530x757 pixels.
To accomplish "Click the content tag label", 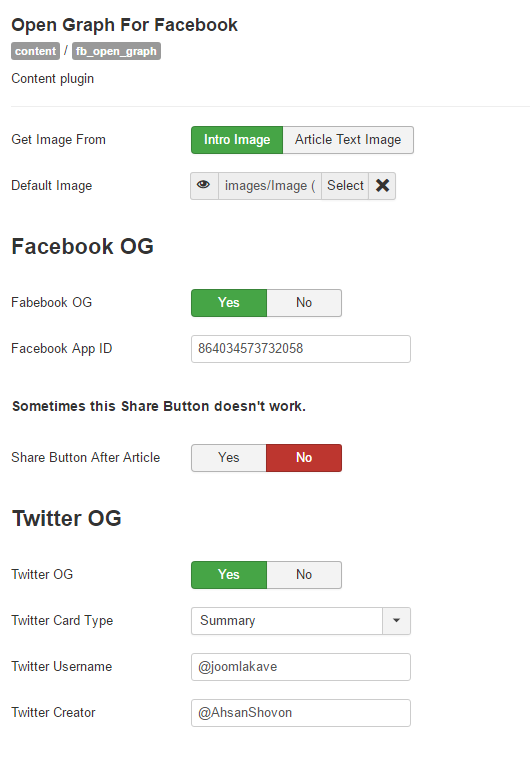I will click(35, 51).
